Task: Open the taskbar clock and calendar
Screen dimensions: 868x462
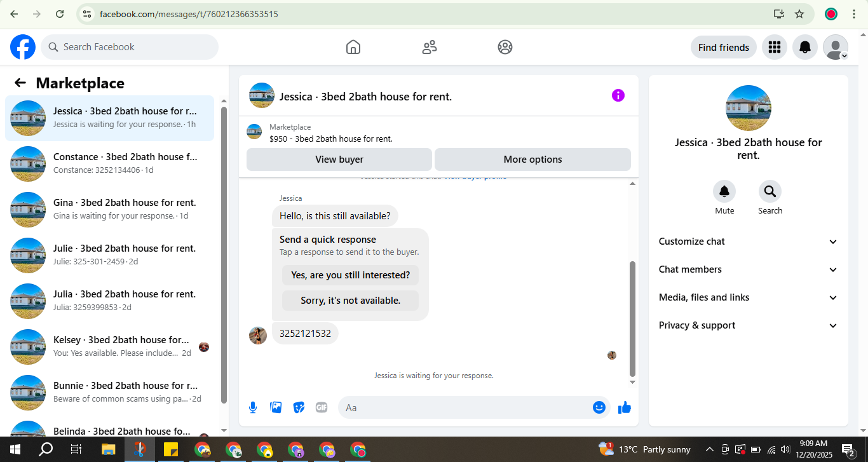Action: (813, 450)
